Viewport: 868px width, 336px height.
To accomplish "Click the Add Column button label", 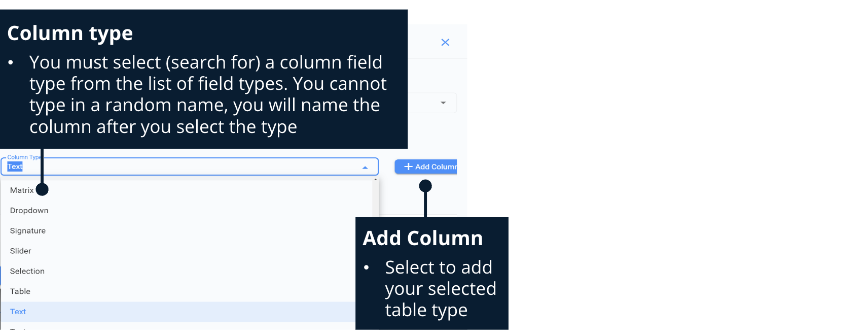I will click(x=436, y=166).
